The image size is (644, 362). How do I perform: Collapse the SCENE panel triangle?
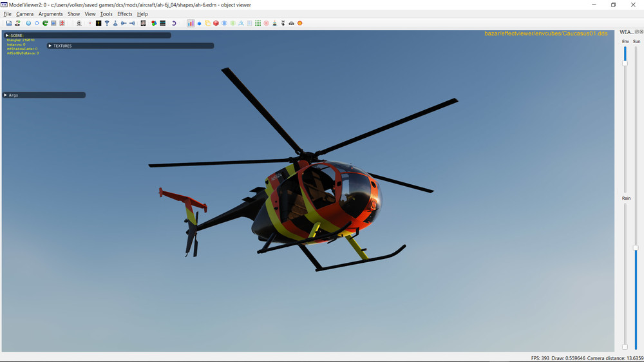click(7, 35)
